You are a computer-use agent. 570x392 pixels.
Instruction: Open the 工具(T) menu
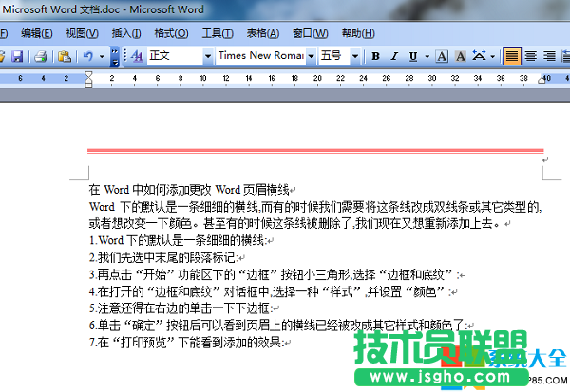[x=218, y=34]
